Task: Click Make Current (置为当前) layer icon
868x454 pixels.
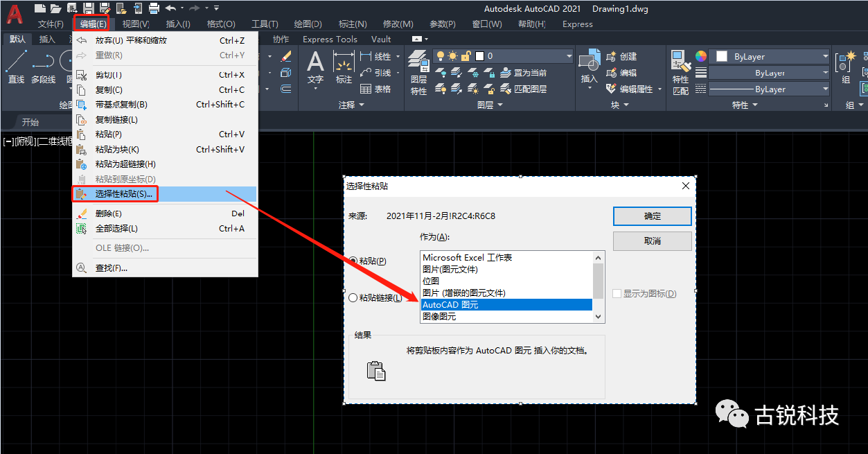Action: (x=505, y=73)
